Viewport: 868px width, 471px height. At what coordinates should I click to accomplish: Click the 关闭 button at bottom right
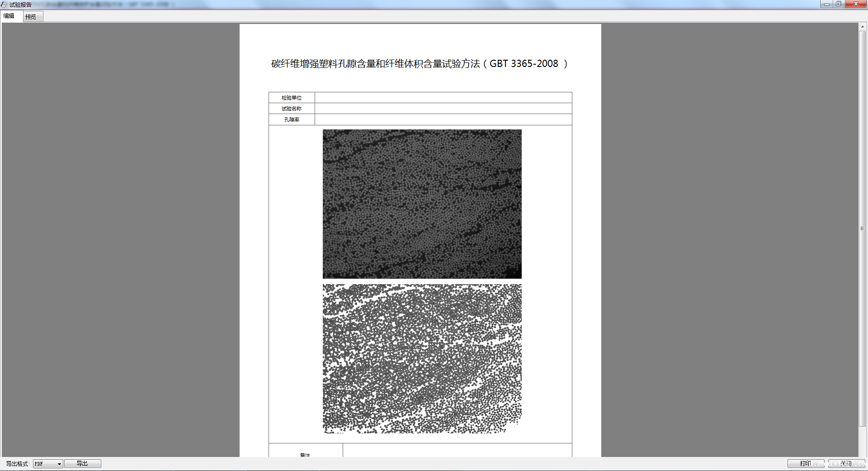[x=846, y=463]
